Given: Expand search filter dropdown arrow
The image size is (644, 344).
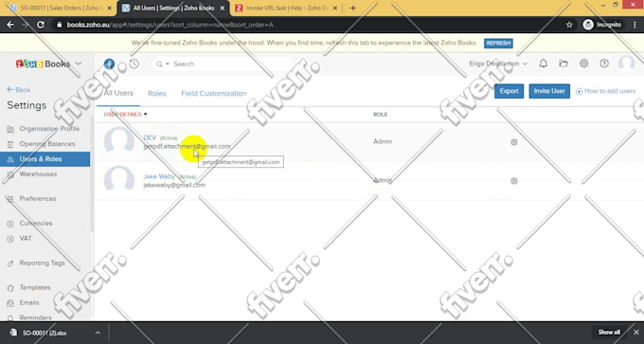Looking at the screenshot, I should (168, 64).
